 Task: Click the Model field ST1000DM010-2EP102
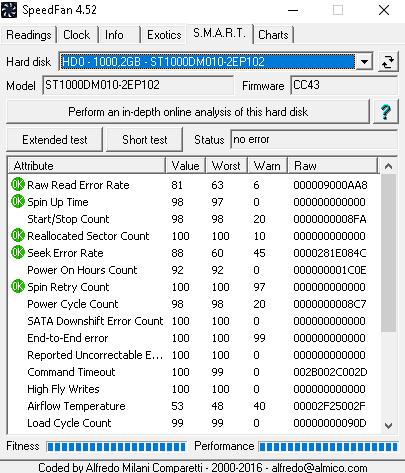click(138, 85)
